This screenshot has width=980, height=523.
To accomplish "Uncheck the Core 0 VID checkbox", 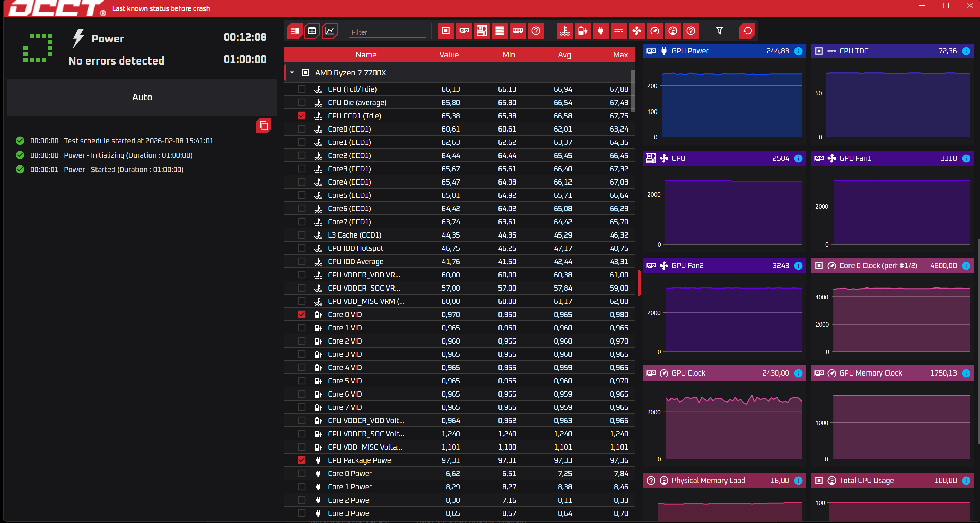I will coord(302,315).
